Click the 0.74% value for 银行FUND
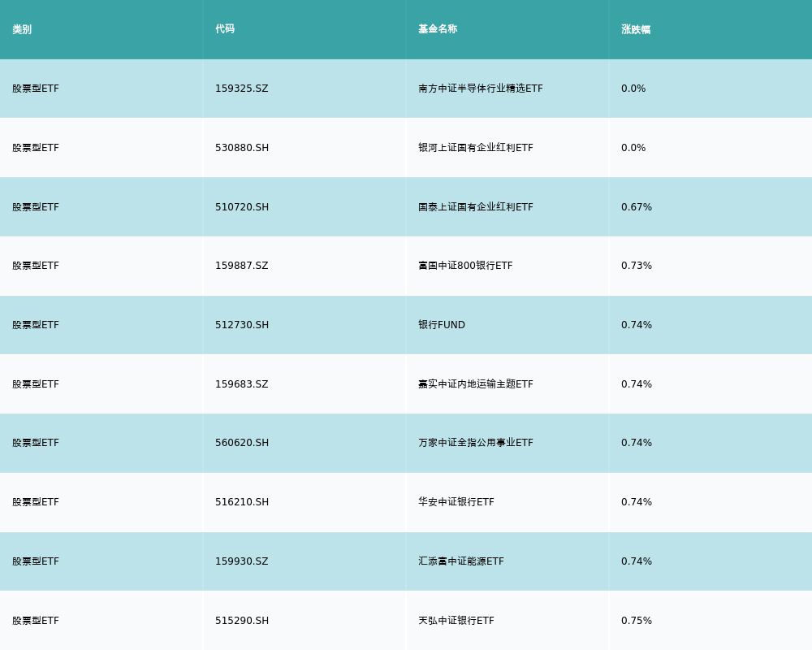Viewport: 812px width, 650px height. (637, 325)
